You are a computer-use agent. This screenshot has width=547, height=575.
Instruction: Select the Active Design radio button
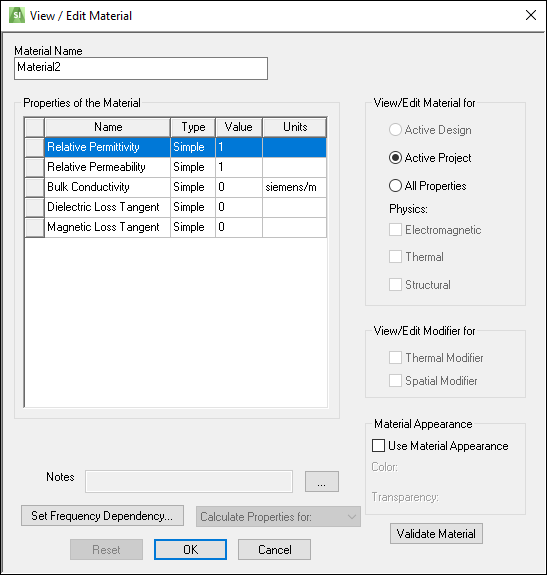click(x=395, y=130)
